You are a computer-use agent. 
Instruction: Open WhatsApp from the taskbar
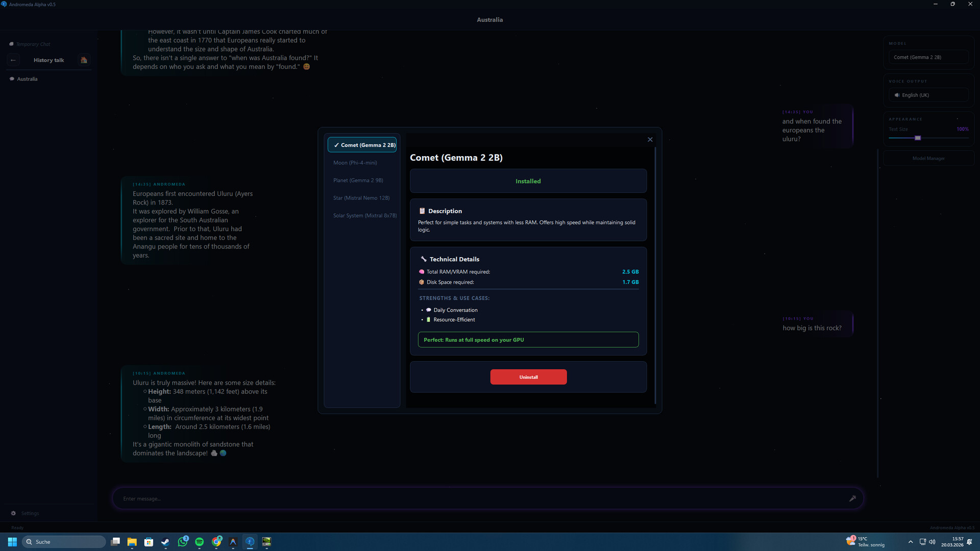(182, 542)
